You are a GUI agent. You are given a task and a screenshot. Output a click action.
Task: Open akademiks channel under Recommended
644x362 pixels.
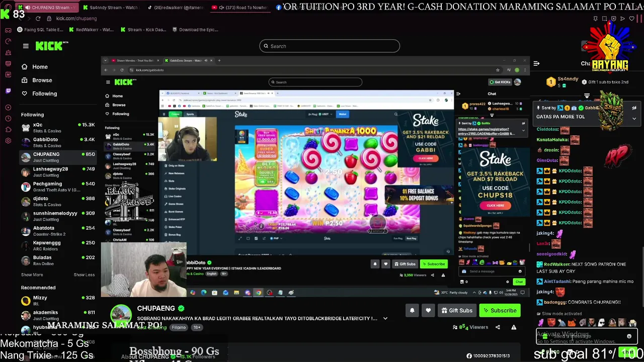click(58, 315)
